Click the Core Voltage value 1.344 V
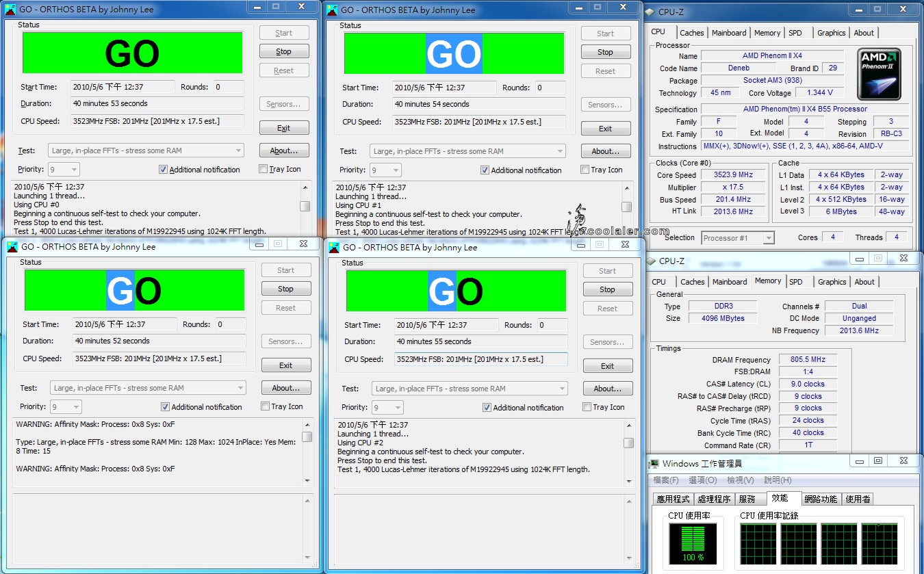 click(820, 92)
